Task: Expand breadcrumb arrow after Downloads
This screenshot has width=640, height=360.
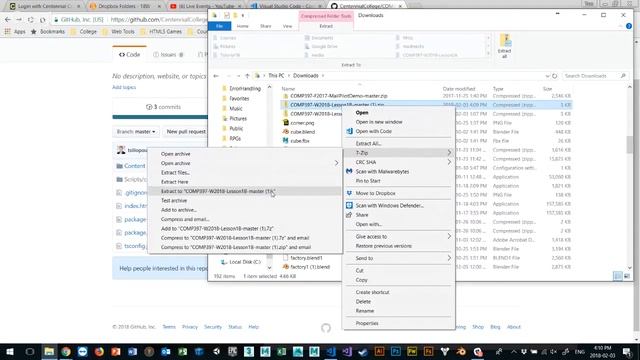Action: coord(323,76)
